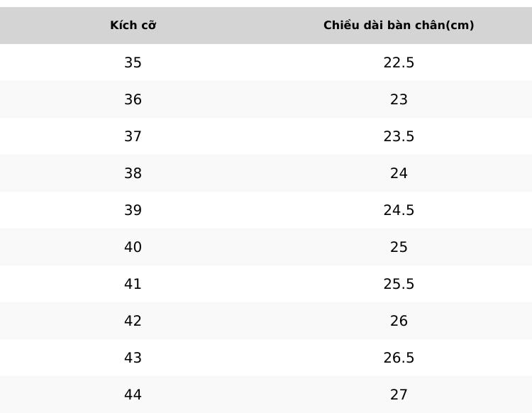Click the 26 foot length value
Image resolution: width=532 pixels, height=413 pixels.
pyautogui.click(x=399, y=321)
